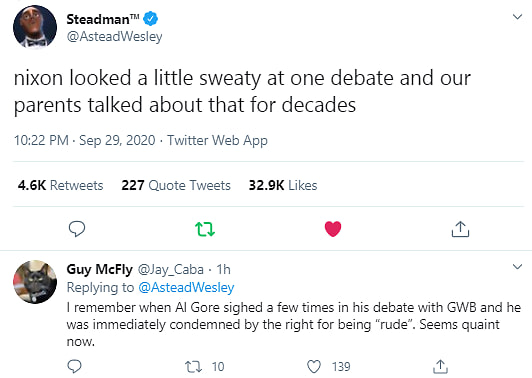Open share options for Steadman's tweet
Screen dimensions: 532x378
tap(460, 229)
